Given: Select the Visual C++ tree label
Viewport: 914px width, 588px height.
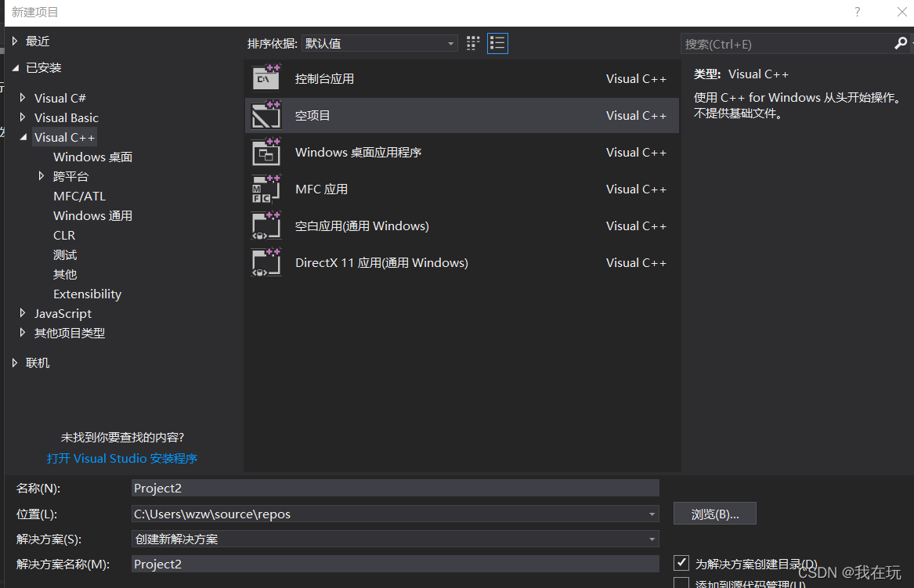Looking at the screenshot, I should coord(64,137).
